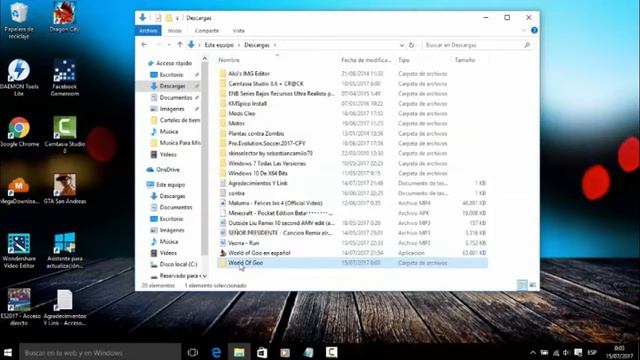The height and width of the screenshot is (360, 640).
Task: Open Papelera de reciclaje desktop icon
Action: (x=18, y=20)
